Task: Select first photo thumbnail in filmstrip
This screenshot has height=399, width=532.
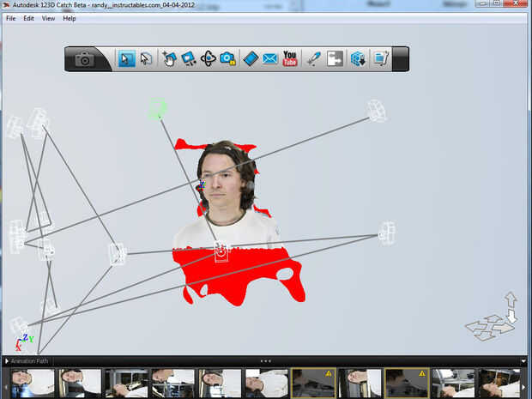Action: coord(33,384)
